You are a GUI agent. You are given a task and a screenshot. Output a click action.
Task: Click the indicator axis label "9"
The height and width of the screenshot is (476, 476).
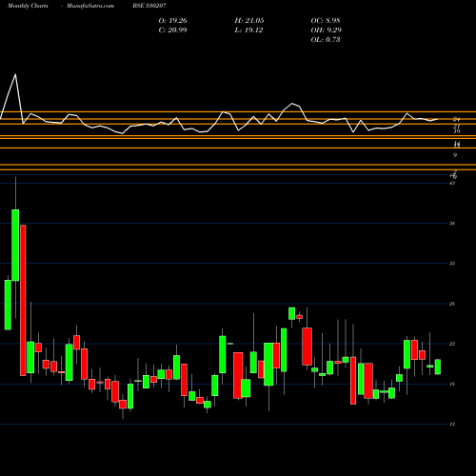455,155
